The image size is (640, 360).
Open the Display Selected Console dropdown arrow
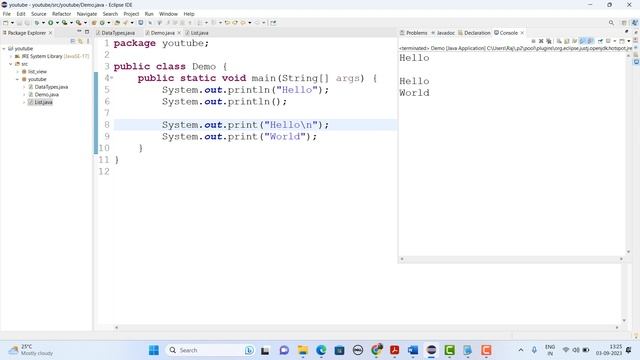click(x=615, y=41)
